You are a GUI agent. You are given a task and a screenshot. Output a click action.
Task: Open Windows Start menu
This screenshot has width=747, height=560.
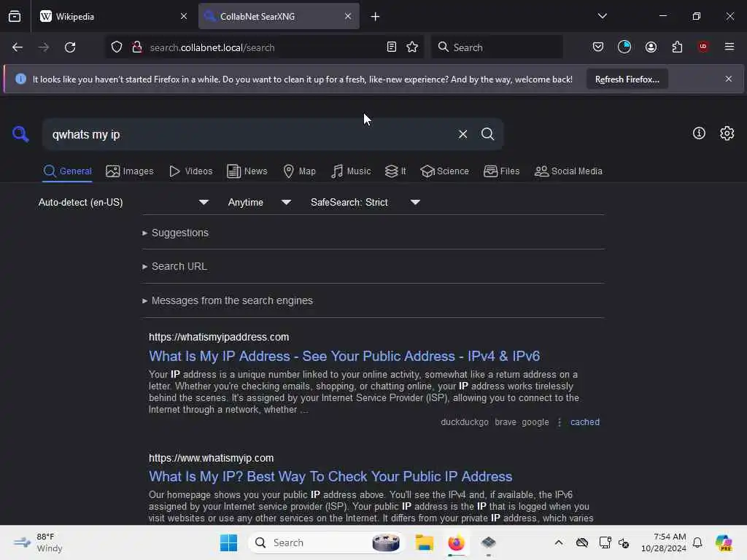click(228, 542)
